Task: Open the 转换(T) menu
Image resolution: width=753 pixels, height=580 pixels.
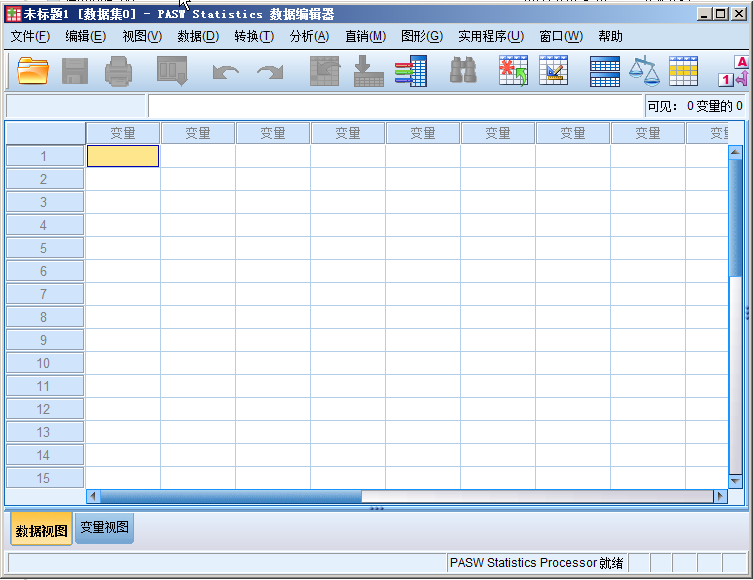Action: coord(254,36)
